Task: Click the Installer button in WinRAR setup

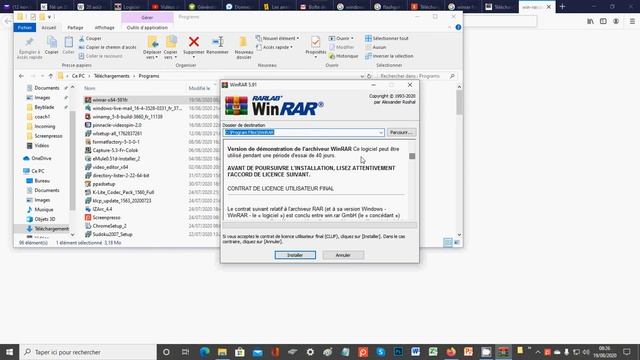Action: pos(295,255)
